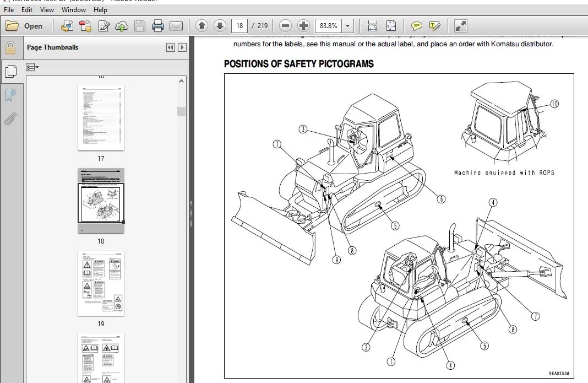
Task: Zoom out with the minus button
Action: [x=285, y=25]
